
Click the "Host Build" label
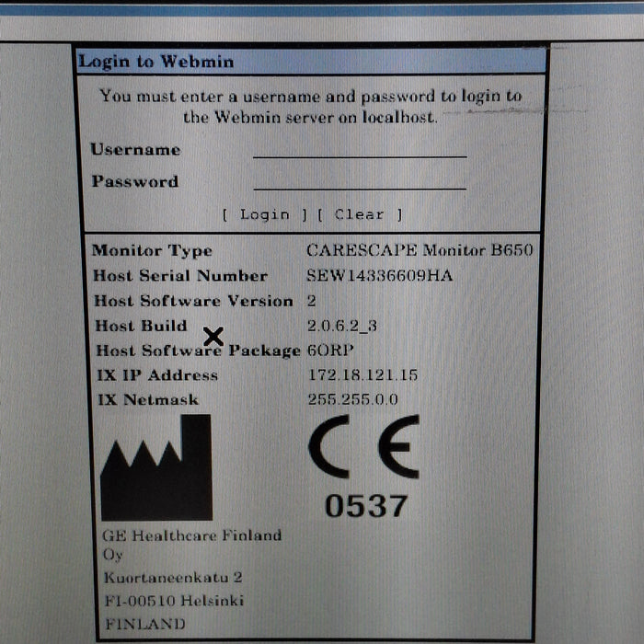141,326
